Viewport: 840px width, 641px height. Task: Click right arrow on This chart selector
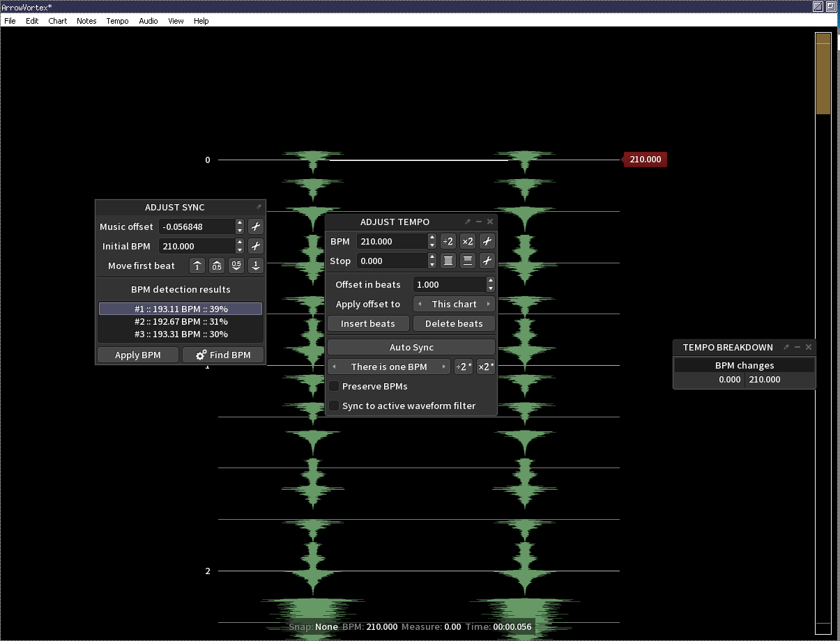489,304
